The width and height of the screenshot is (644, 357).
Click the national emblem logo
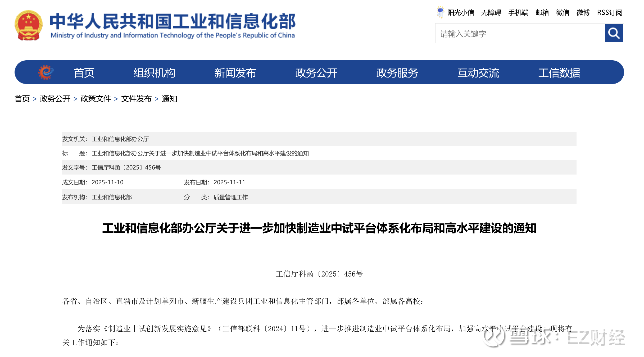coord(29,25)
